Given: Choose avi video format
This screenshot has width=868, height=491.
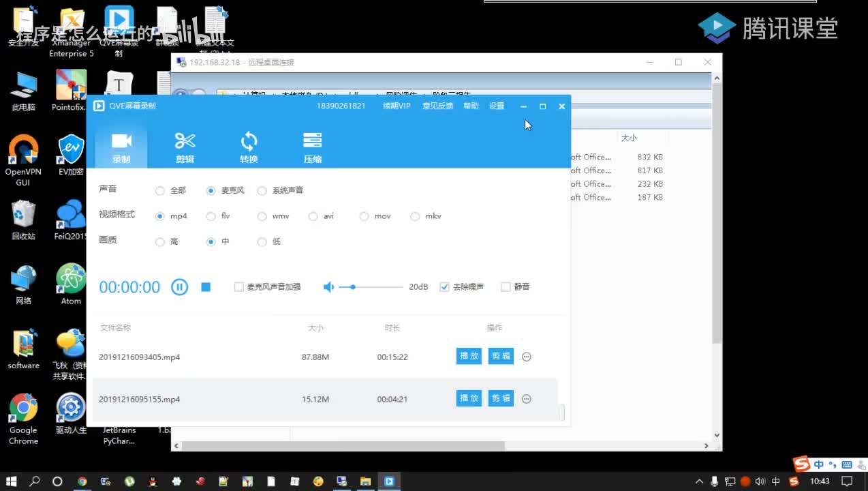Looking at the screenshot, I should click(322, 216).
